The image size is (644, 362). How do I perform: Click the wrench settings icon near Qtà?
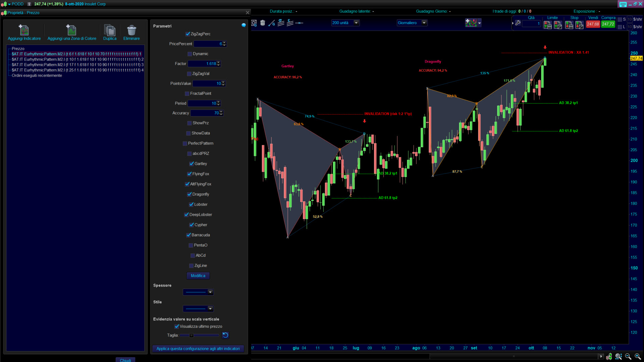pos(518,23)
